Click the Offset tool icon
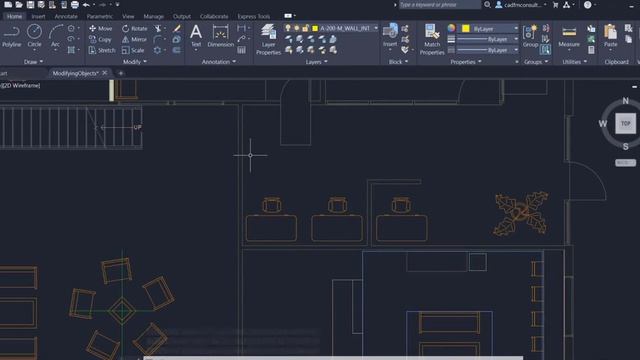640x360 pixels. [176, 50]
